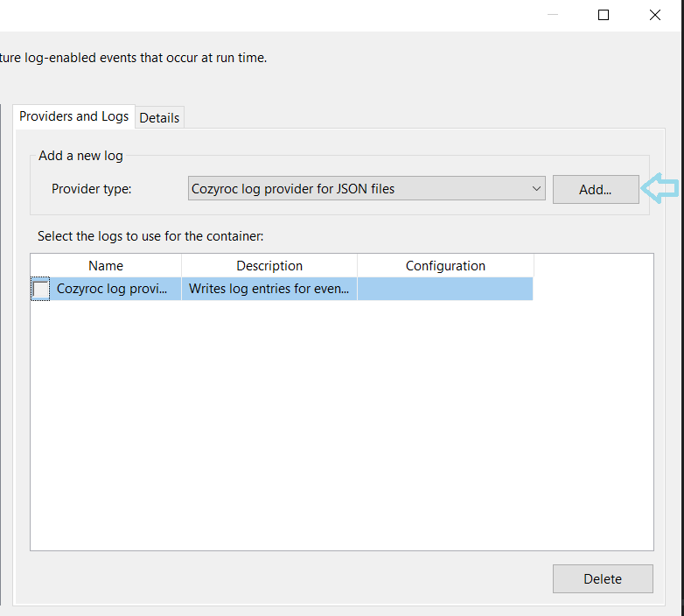This screenshot has width=684, height=616.
Task: Click the blue arrow pointing at Add
Action: click(660, 187)
